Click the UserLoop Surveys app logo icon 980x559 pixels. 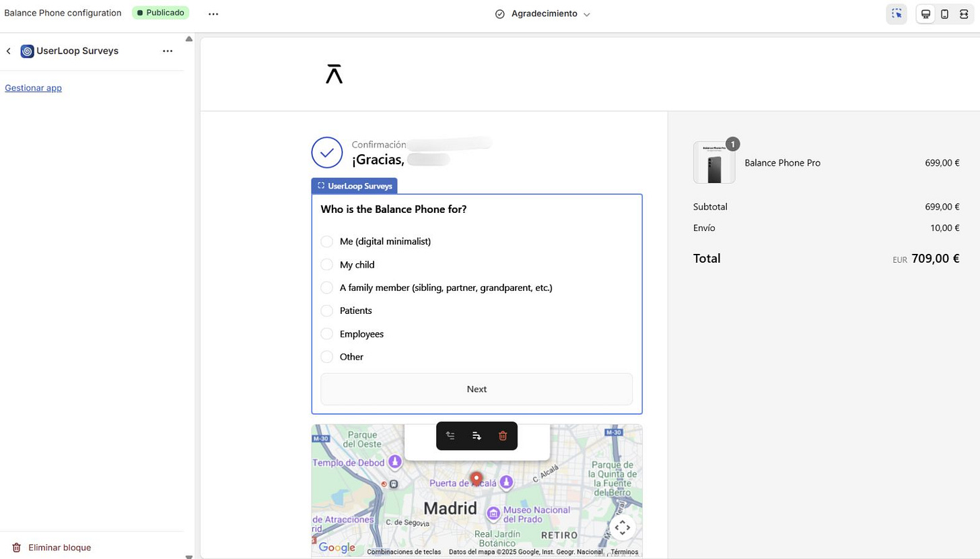28,51
